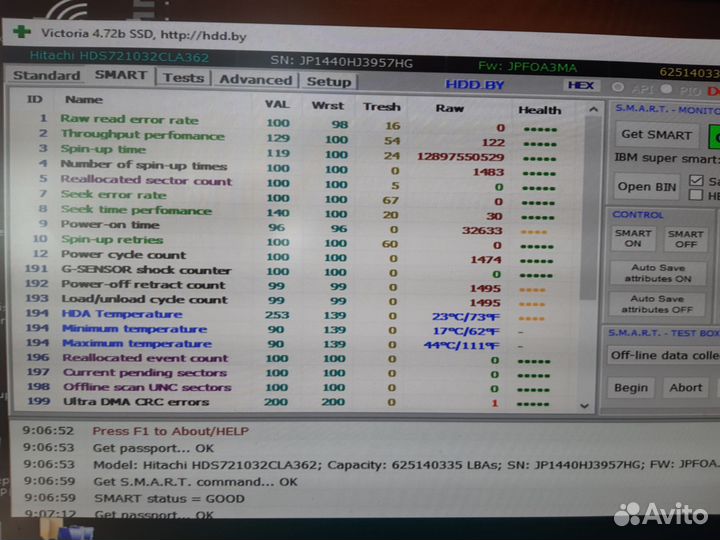Viewport: 720px width, 540px height.
Task: Click the SMART ON button
Action: (633, 238)
